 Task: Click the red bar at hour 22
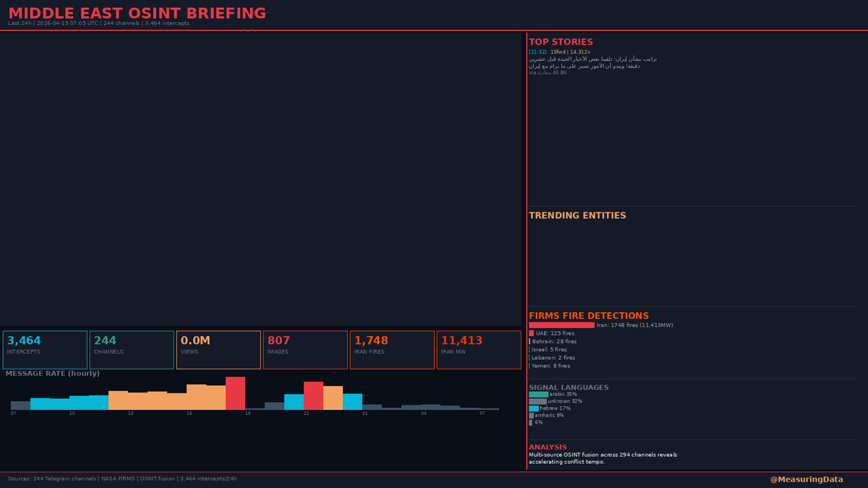313,395
